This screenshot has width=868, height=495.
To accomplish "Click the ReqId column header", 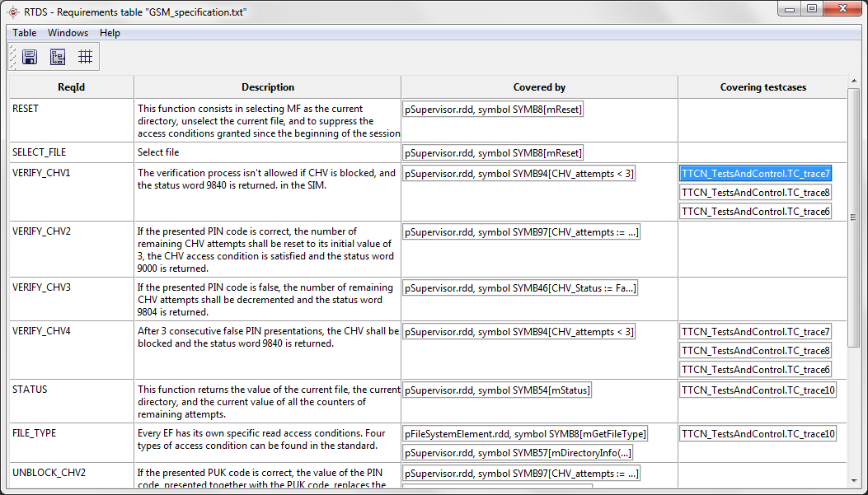I will point(71,87).
